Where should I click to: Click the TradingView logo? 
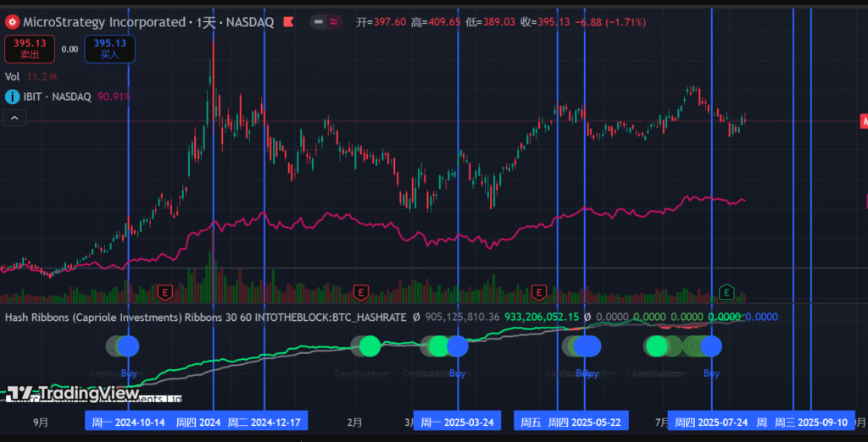pos(71,393)
